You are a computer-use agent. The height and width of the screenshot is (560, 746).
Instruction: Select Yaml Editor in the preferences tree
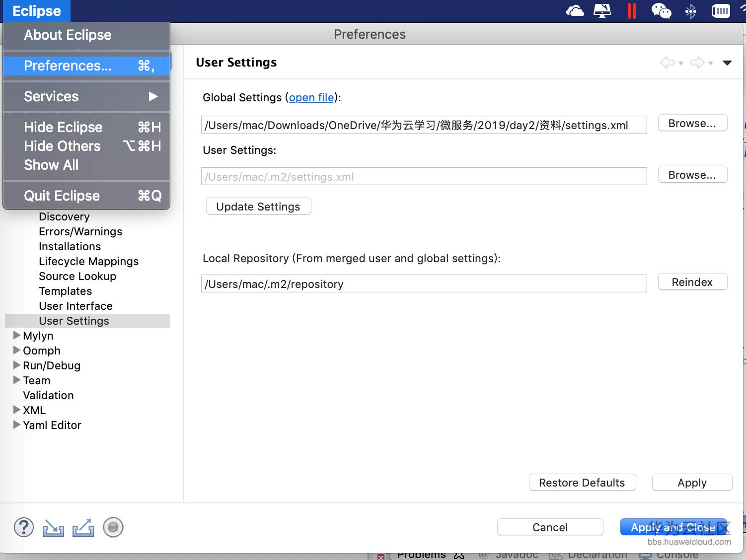[x=52, y=425]
